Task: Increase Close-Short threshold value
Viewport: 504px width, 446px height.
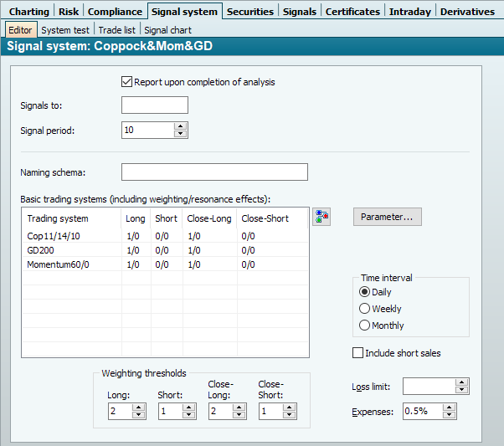Action: tap(290, 408)
